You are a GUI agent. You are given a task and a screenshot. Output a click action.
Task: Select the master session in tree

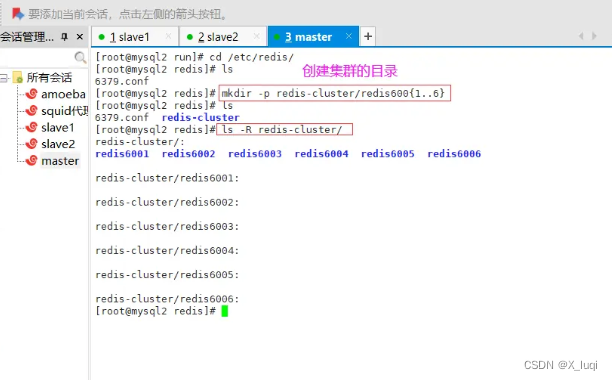pos(60,161)
